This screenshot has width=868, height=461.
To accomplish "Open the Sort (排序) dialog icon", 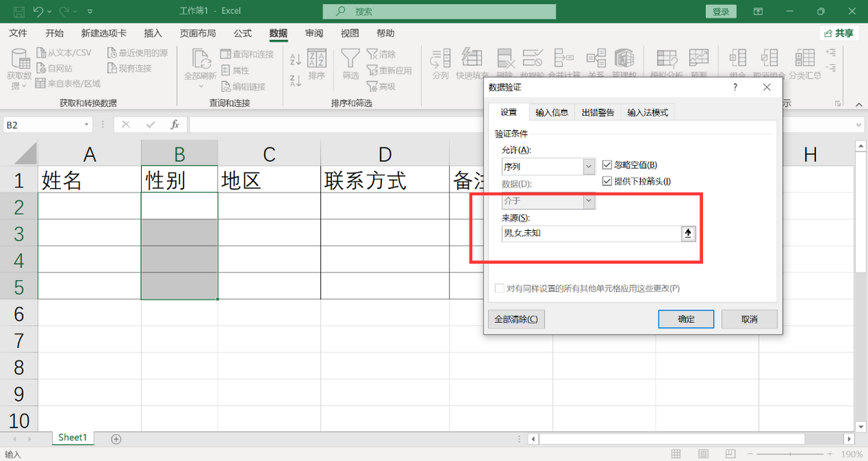I will click(x=317, y=64).
